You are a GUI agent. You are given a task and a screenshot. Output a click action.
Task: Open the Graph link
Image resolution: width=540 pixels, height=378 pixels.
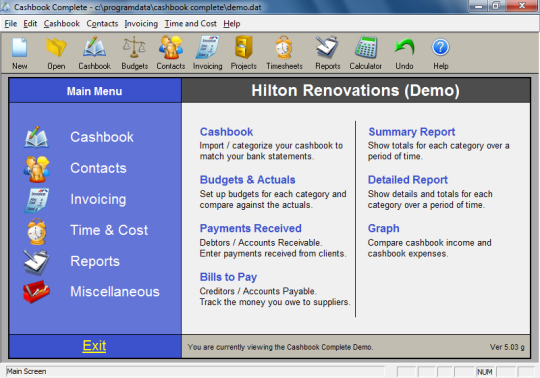point(384,228)
